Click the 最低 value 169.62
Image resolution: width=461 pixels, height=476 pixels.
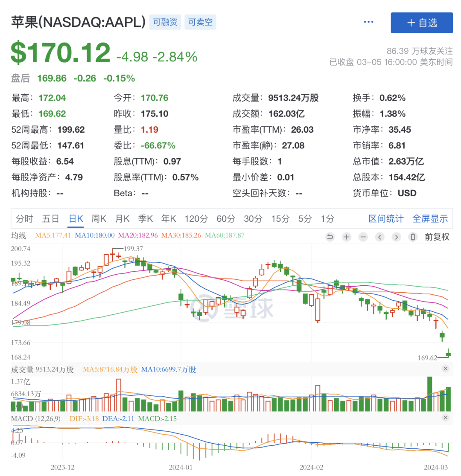[x=52, y=114]
